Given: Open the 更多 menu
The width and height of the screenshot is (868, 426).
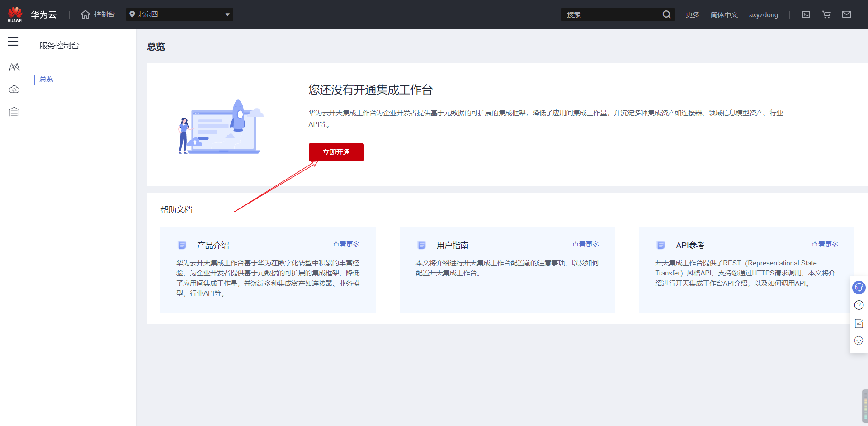Looking at the screenshot, I should tap(692, 14).
